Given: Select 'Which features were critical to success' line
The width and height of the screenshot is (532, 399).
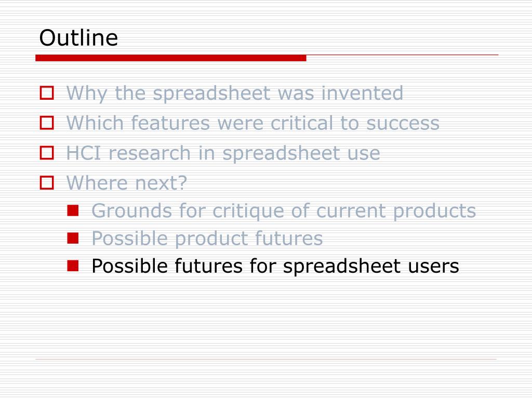Looking at the screenshot, I should pos(253,123).
